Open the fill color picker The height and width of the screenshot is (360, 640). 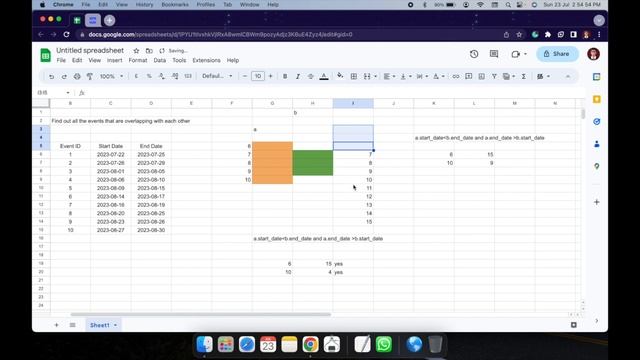pyautogui.click(x=340, y=76)
